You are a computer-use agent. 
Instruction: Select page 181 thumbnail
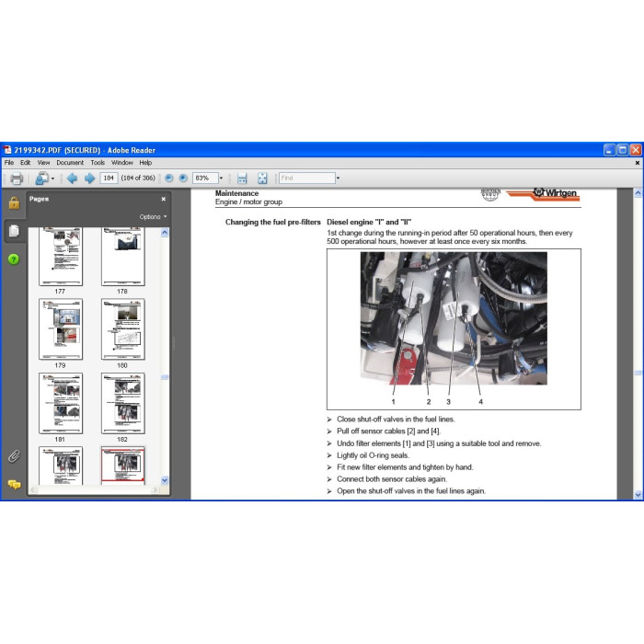[61, 403]
